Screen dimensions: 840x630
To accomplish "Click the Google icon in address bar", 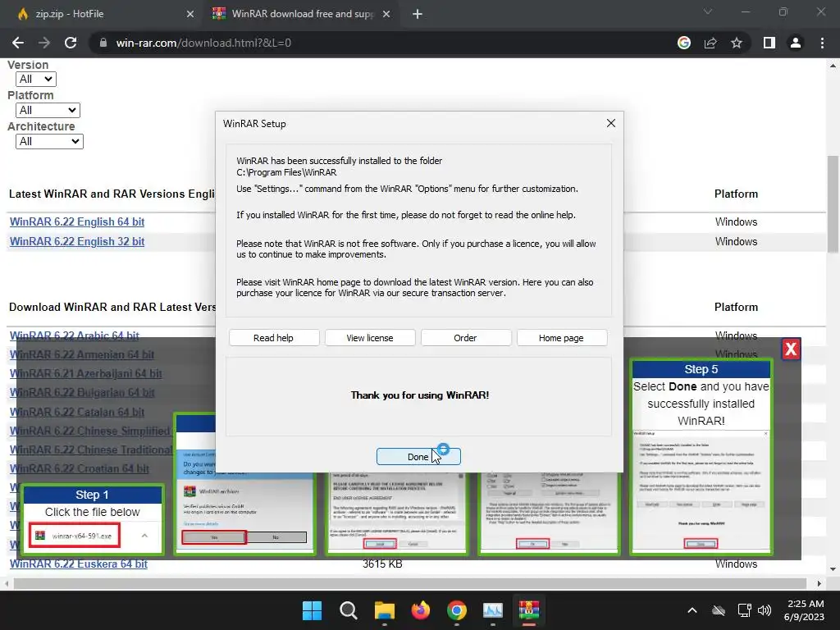I will click(684, 43).
